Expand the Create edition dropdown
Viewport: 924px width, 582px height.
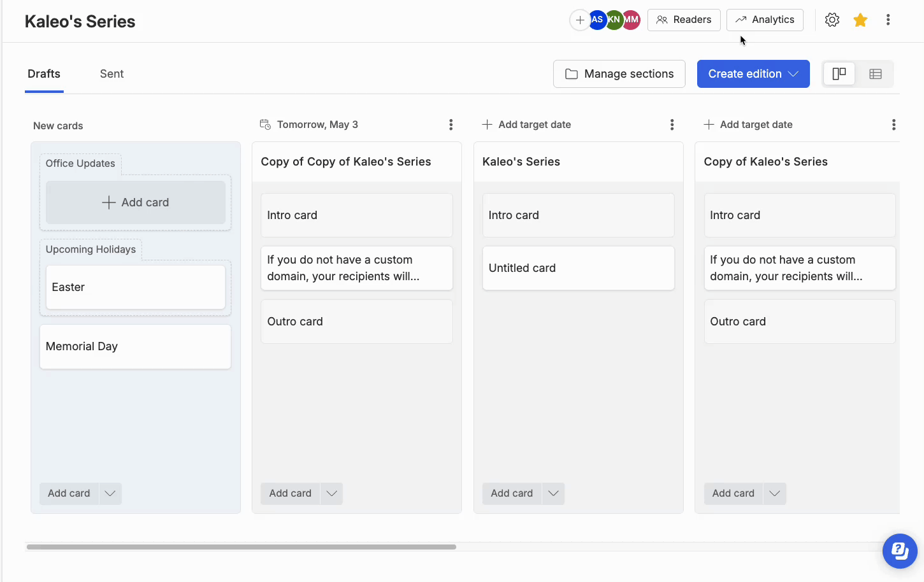(x=753, y=74)
